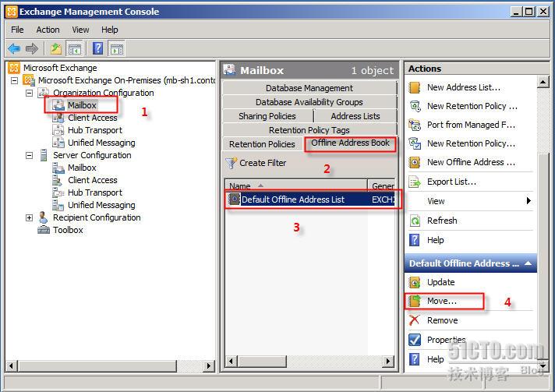Select Mailbox under Server Configuration
Viewport: 555px width, 392px height.
(82, 168)
